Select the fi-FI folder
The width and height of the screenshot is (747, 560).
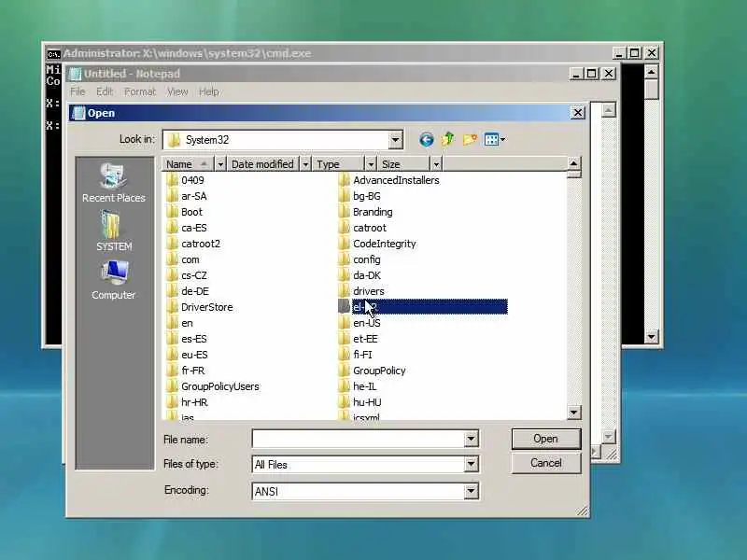point(356,355)
